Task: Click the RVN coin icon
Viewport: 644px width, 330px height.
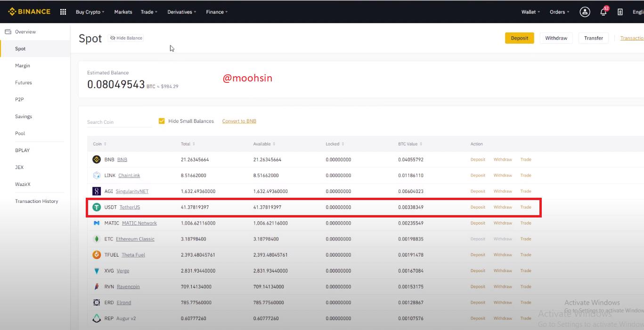Action: [x=97, y=287]
